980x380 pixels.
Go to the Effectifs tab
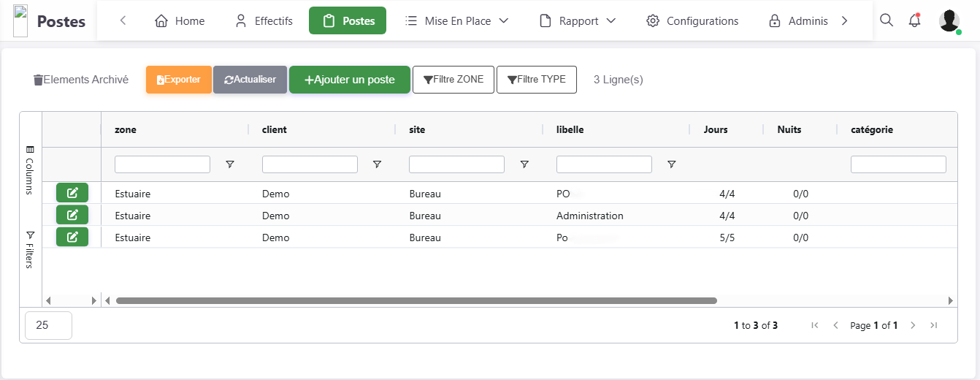coord(264,20)
